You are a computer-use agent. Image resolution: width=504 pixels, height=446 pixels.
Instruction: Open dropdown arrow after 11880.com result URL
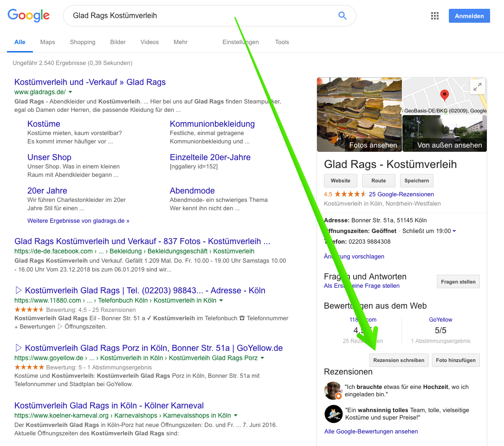[221, 300]
